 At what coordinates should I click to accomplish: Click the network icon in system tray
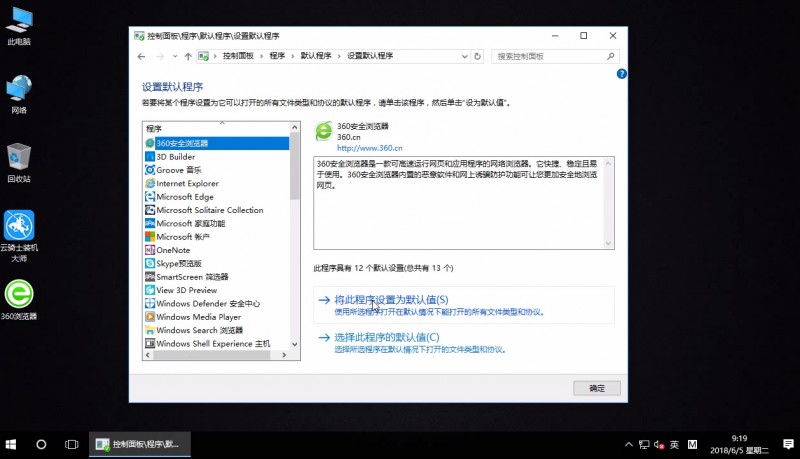[x=644, y=445]
